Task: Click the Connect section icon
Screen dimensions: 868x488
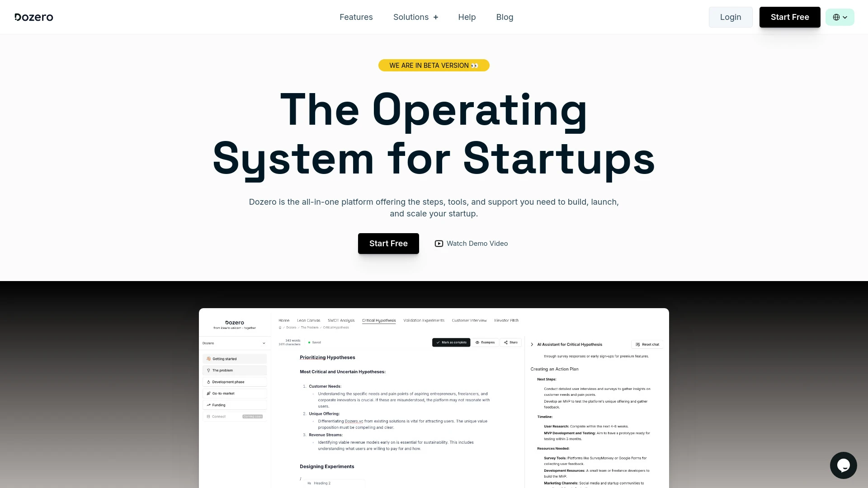Action: point(209,417)
